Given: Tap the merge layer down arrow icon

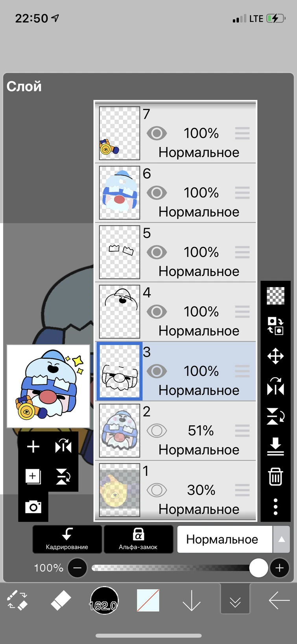Looking at the screenshot, I should coord(275,446).
